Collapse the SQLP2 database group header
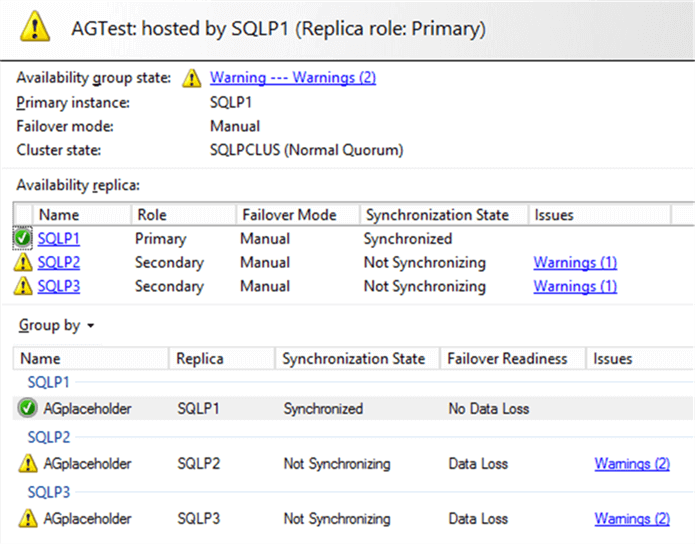 48,437
